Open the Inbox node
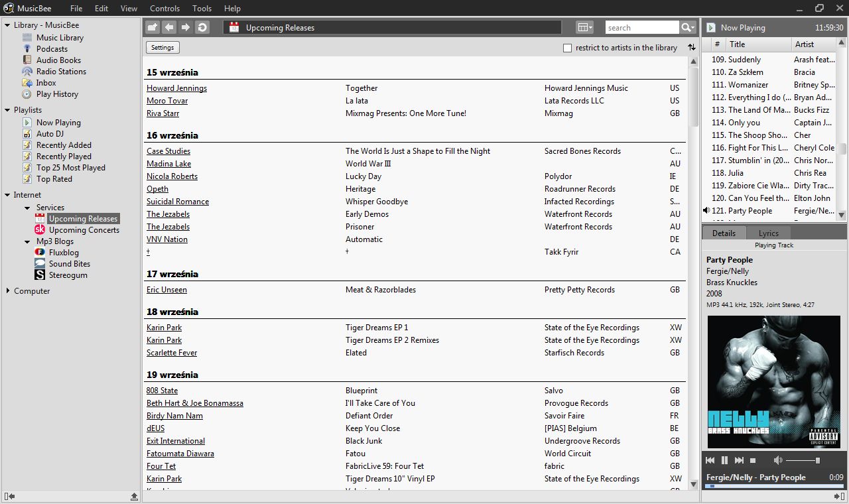Viewport: 849px width, 504px height. [x=46, y=83]
